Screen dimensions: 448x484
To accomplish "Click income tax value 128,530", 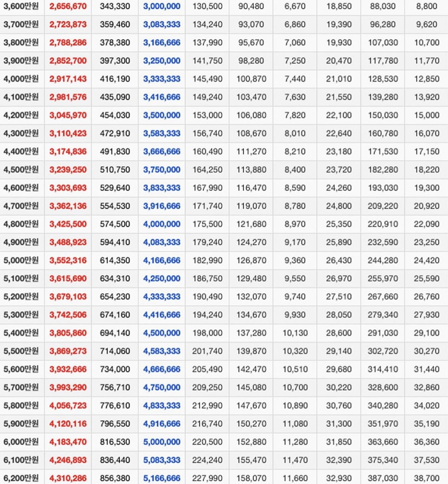I will 383,79.
